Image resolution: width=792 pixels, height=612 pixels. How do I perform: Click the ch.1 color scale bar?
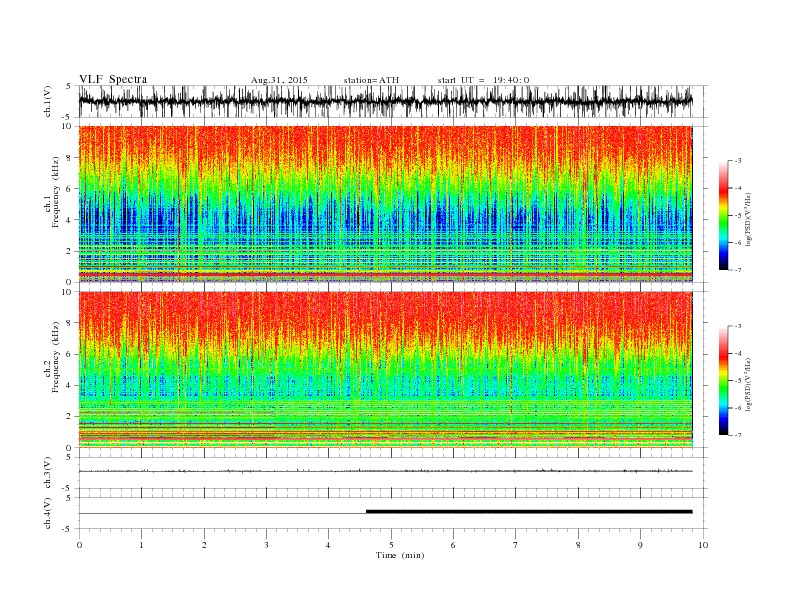pos(723,215)
